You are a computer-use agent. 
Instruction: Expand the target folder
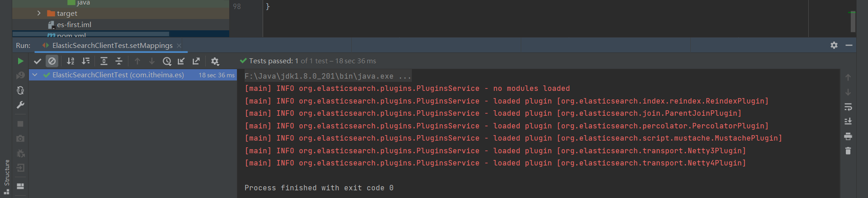[x=39, y=14]
